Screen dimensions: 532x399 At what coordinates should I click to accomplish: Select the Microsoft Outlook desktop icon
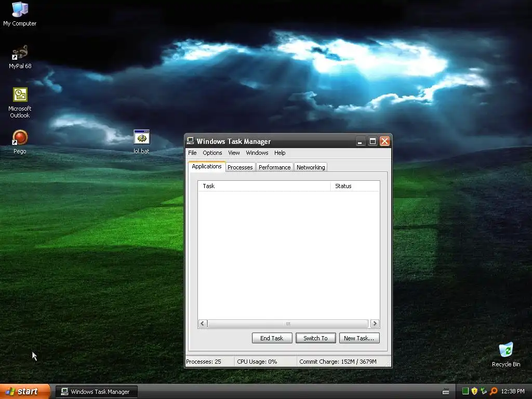click(x=20, y=103)
